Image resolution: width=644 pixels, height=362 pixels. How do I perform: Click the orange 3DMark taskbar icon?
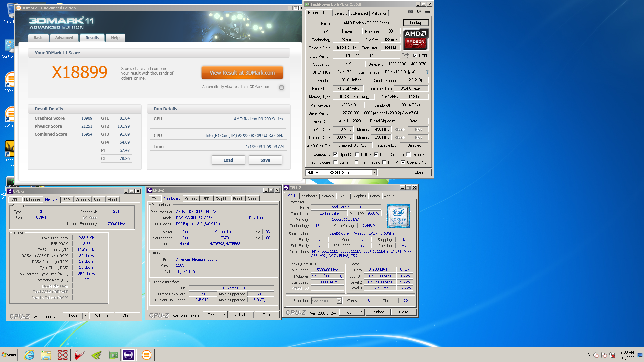(x=146, y=355)
